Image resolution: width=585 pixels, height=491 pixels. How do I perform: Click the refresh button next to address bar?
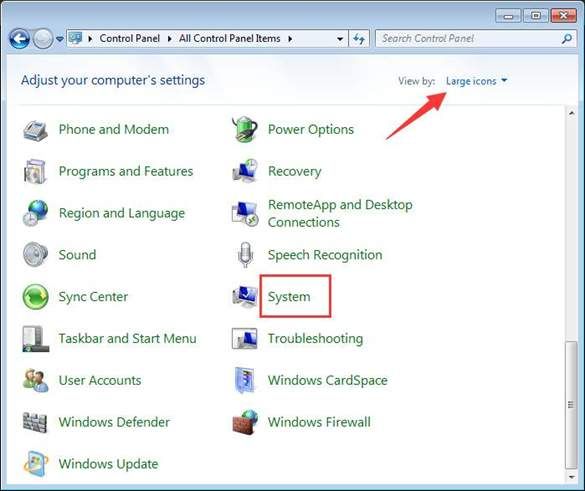359,38
